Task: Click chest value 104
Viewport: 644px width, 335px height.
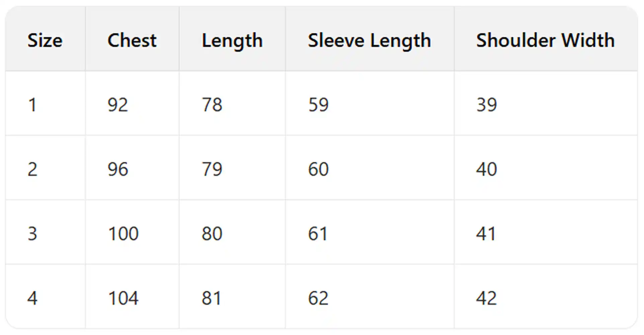Action: [x=123, y=298]
